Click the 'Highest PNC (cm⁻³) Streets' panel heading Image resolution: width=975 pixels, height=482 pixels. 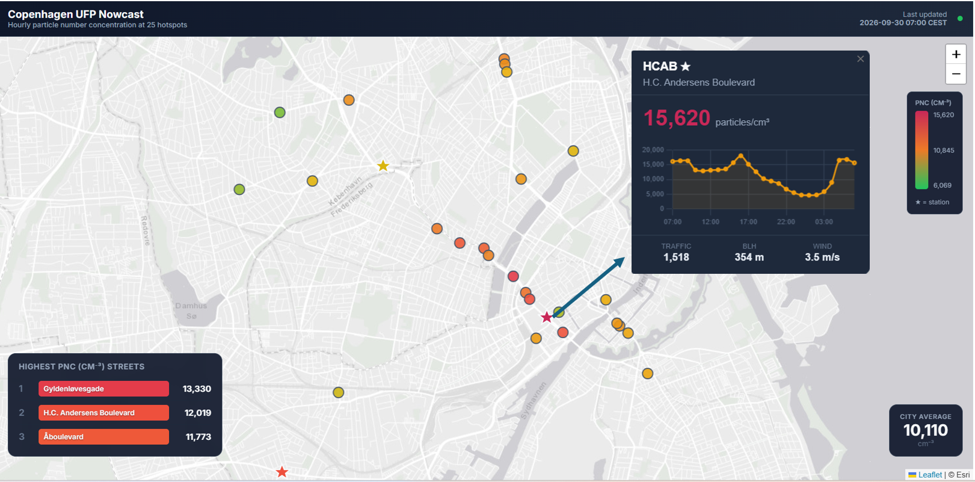pyautogui.click(x=81, y=367)
